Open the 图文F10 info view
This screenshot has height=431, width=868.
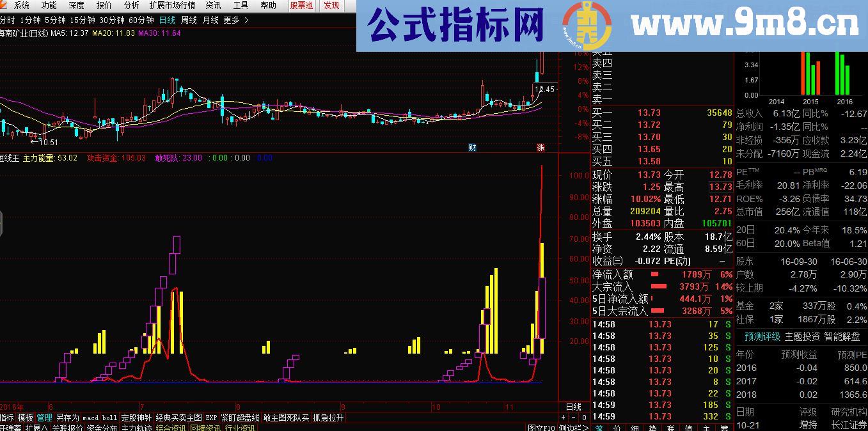tap(541, 427)
